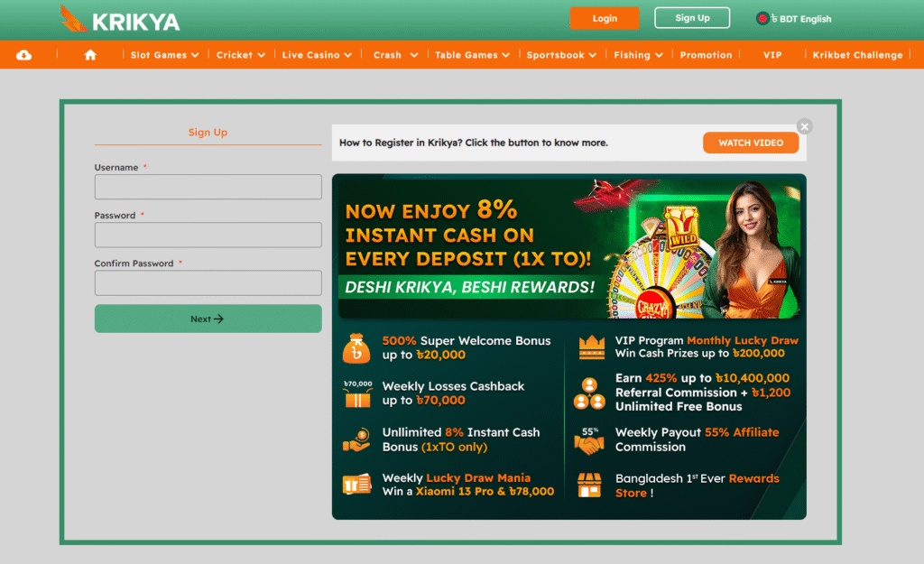
Task: Click the Username input field
Action: coord(208,187)
